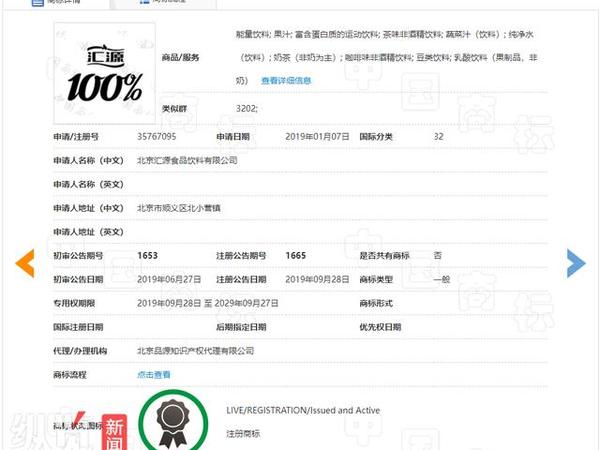Select applicant address 北京市顺义区北小营镇
This screenshot has width=600, height=450.
[x=179, y=208]
